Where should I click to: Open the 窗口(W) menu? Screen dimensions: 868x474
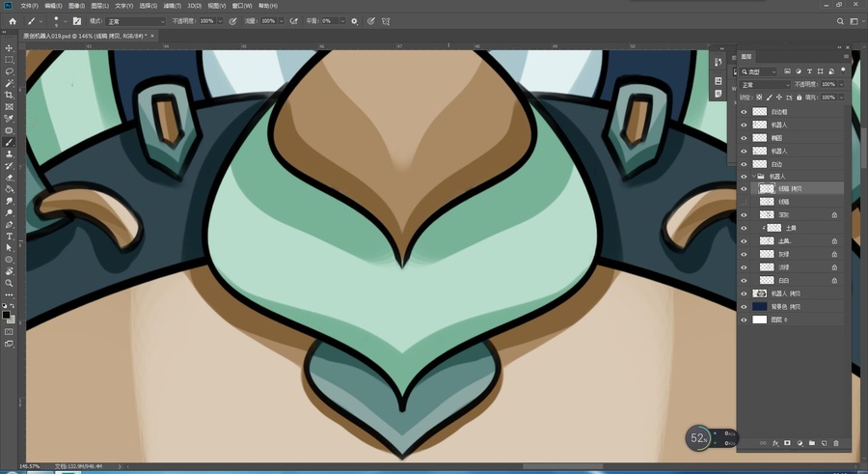click(x=242, y=6)
